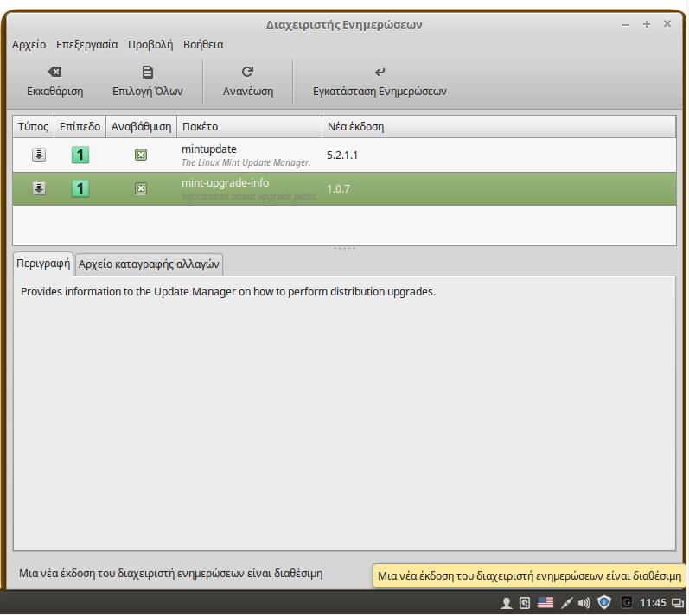This screenshot has height=616, width=689.
Task: Click the Επιλογή Όλων (select all) toolbar icon
Action: [148, 72]
